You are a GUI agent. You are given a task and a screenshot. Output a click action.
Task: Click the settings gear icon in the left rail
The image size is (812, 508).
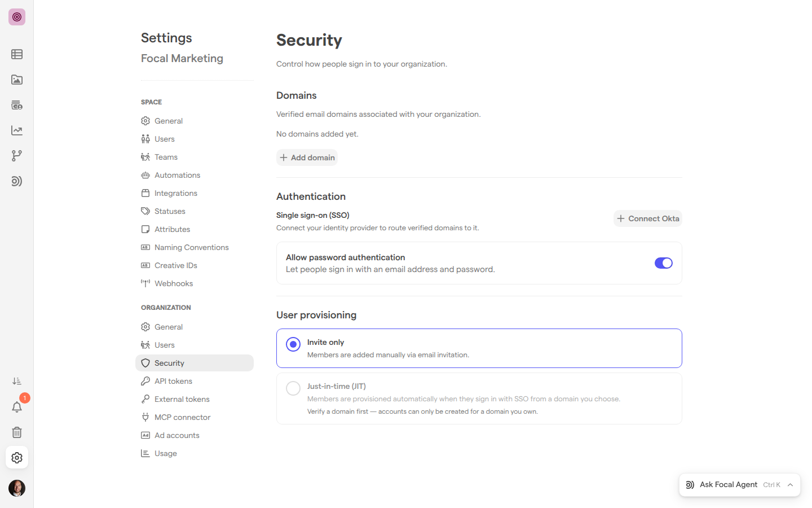[17, 458]
